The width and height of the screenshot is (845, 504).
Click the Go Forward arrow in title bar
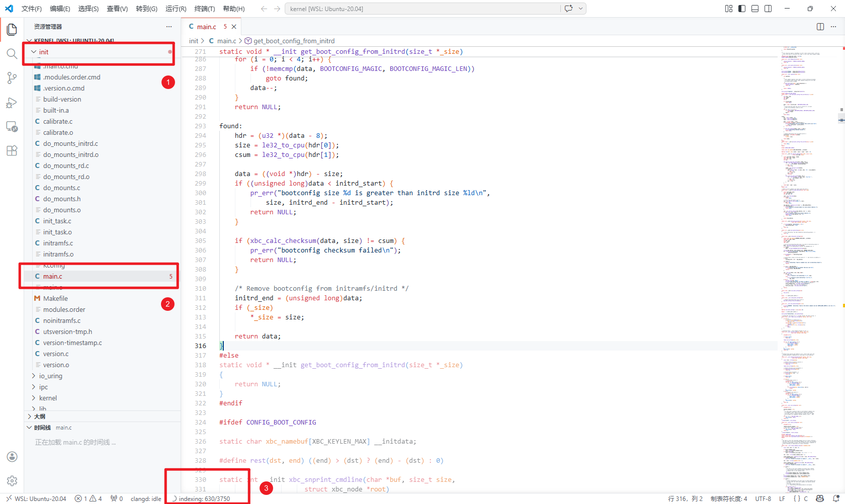coord(277,9)
